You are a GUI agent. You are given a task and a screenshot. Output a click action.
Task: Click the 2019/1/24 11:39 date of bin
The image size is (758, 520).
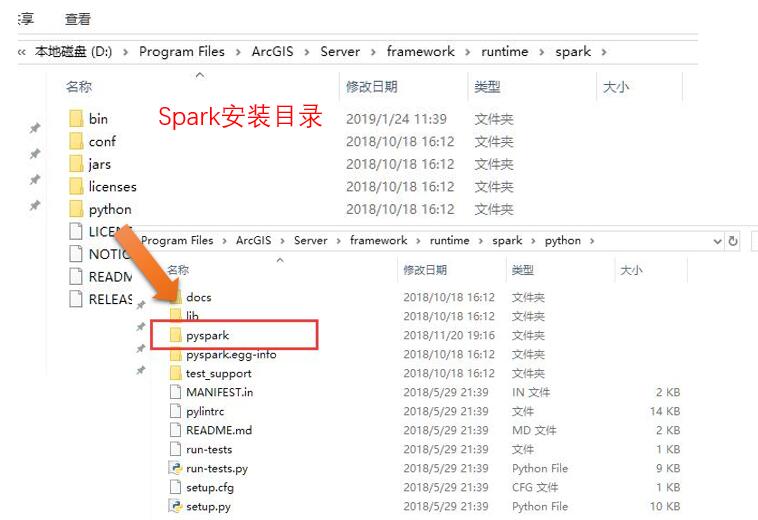click(396, 119)
